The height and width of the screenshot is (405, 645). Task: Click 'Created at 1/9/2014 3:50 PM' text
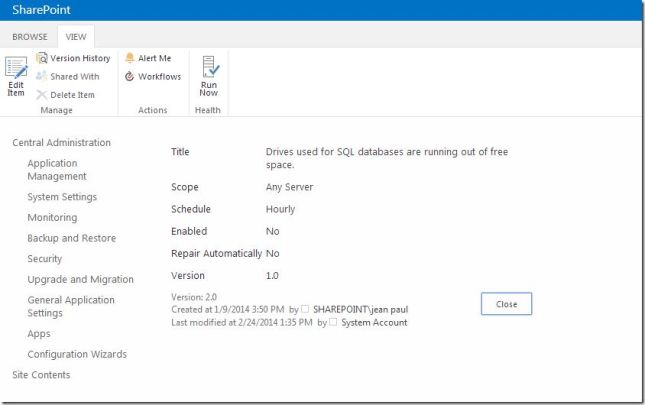tap(227, 309)
